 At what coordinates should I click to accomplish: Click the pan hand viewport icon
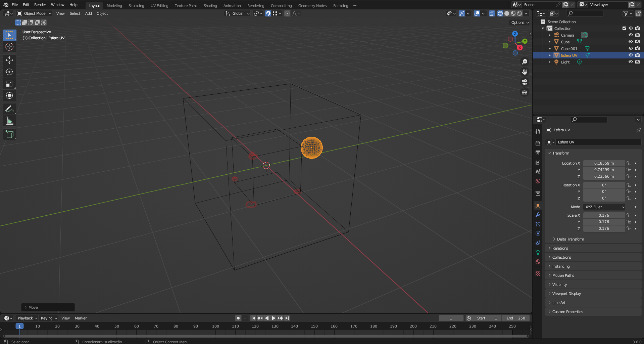[525, 72]
